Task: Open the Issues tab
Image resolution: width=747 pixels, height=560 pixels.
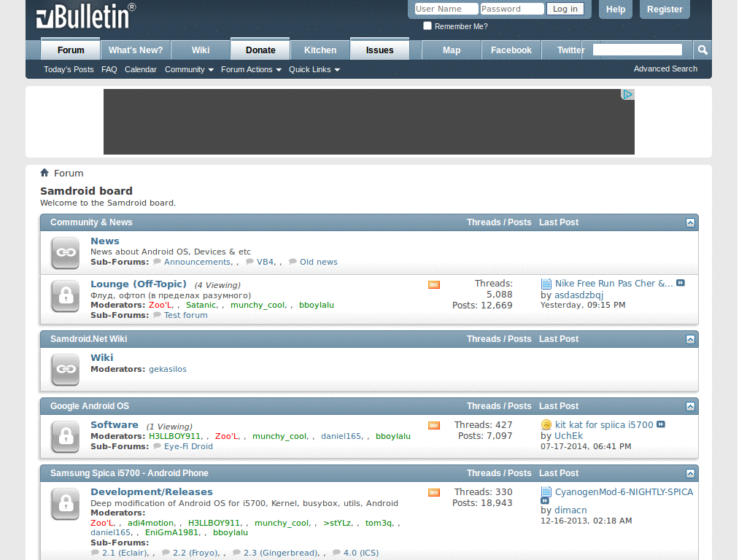Action: 379,50
